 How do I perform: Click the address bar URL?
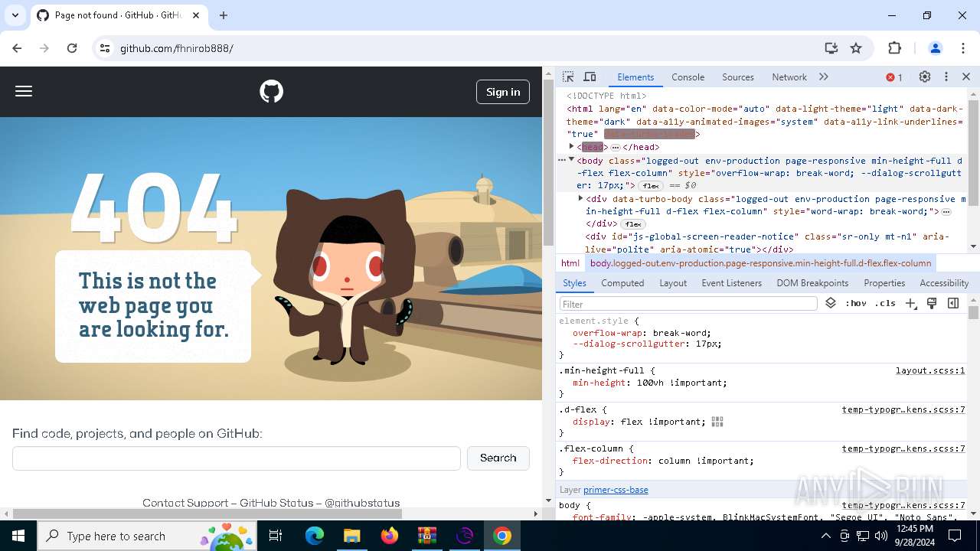177,48
